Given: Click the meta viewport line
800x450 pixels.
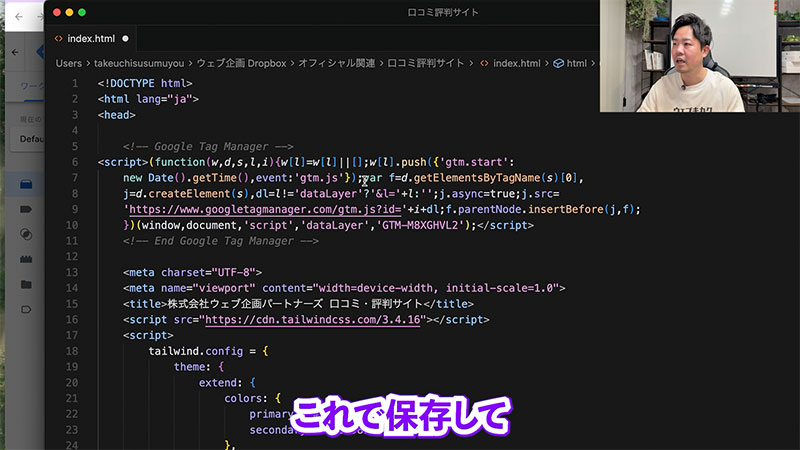Looking at the screenshot, I should (344, 288).
